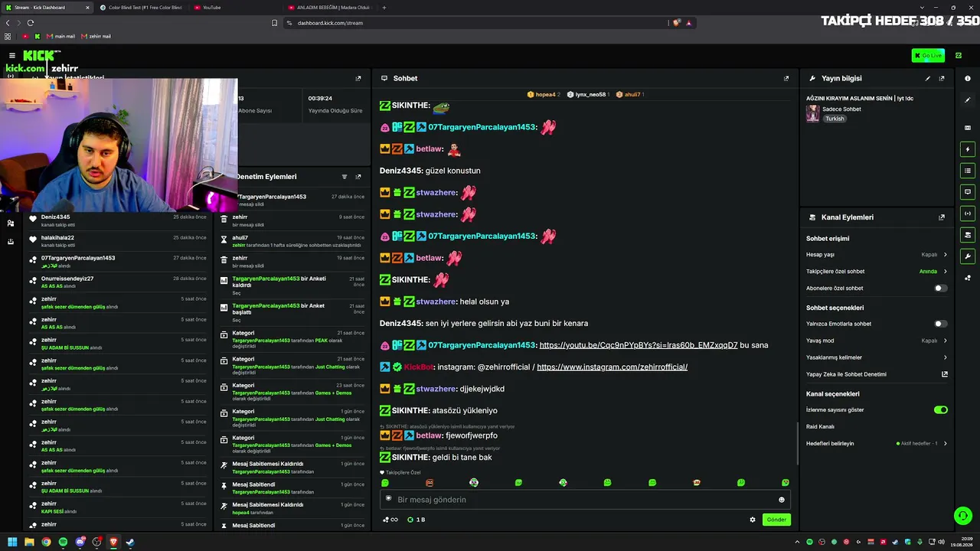Pop out the Yayın bilgisi panel
The width and height of the screenshot is (980, 551).
(x=942, y=78)
